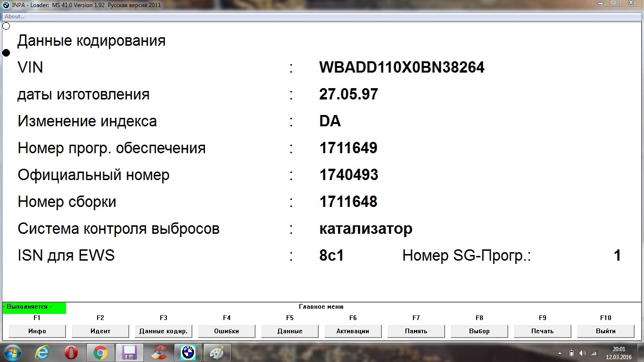
Task: Click index value DA
Action: point(330,121)
